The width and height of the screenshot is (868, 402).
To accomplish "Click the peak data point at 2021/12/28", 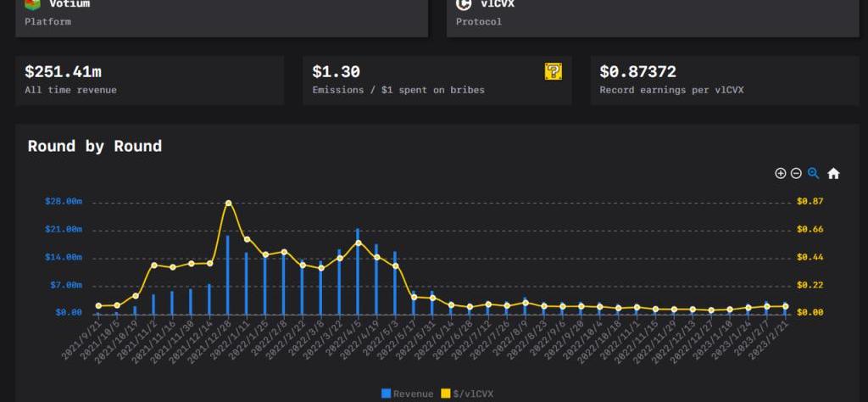I will coord(228,204).
